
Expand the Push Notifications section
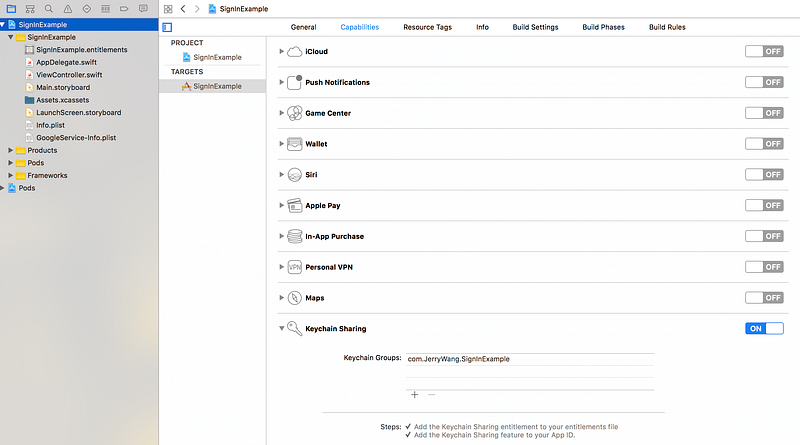[281, 82]
